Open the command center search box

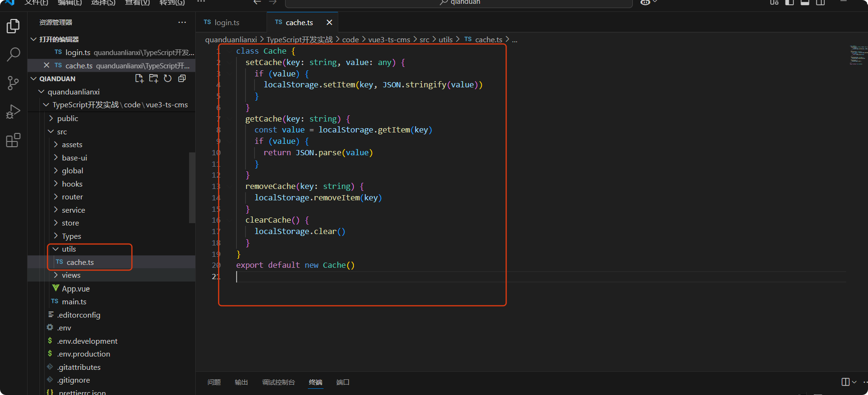click(459, 3)
